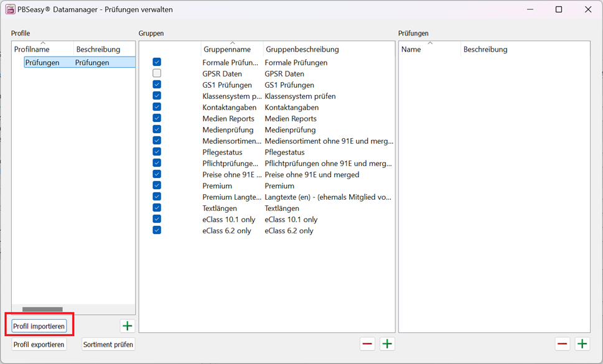Toggle the Premium Langtexte checkbox
The height and width of the screenshot is (364, 603).
point(157,197)
